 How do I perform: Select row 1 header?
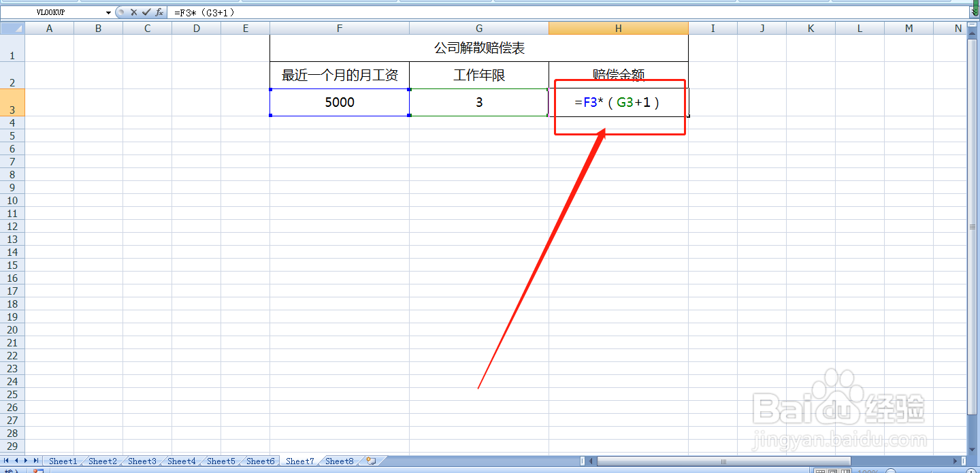coord(12,48)
